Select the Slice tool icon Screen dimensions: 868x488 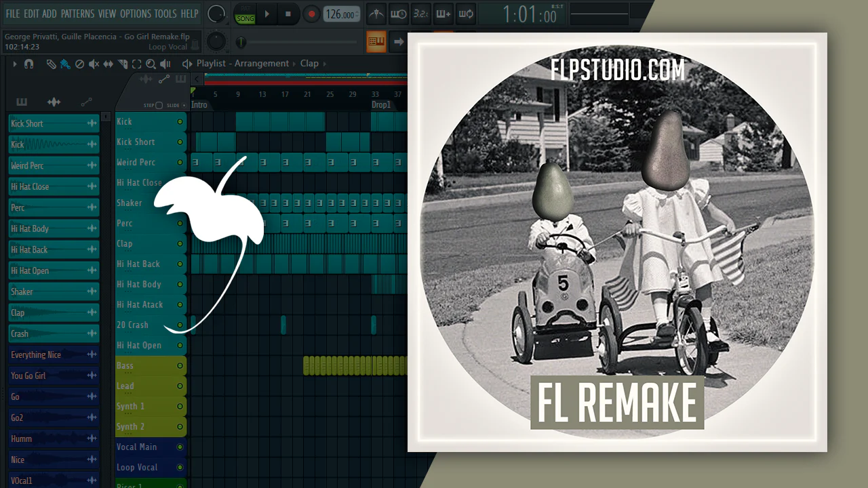pyautogui.click(x=123, y=64)
